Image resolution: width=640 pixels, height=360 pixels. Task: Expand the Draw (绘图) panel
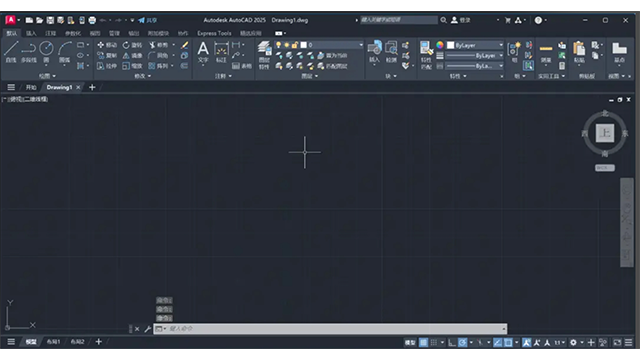47,76
